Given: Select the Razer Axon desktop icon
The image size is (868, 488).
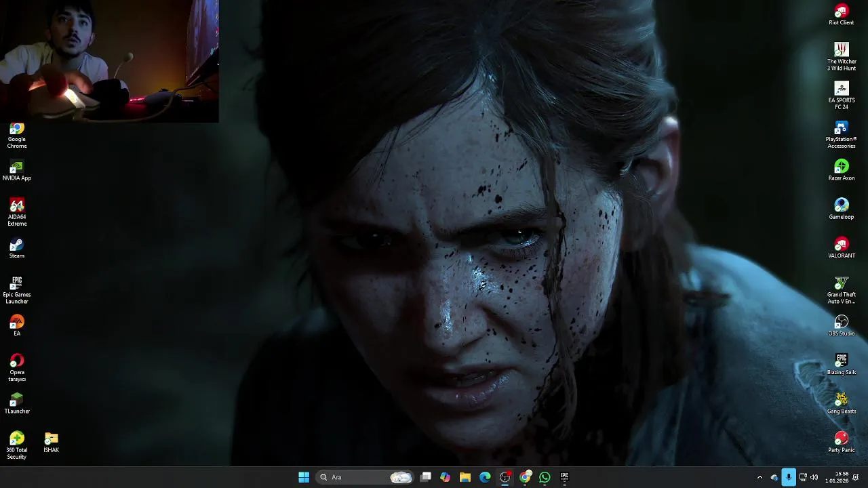Looking at the screenshot, I should pyautogui.click(x=842, y=171).
